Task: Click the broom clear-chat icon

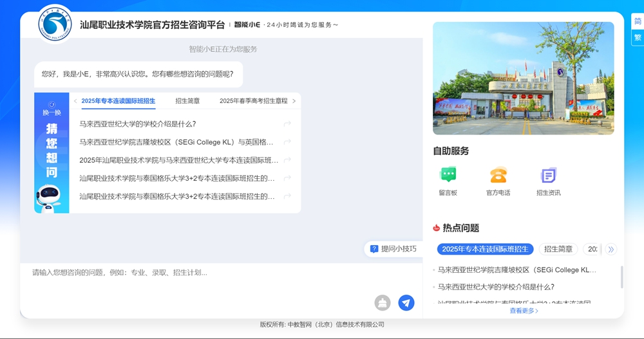Action: pos(383,302)
